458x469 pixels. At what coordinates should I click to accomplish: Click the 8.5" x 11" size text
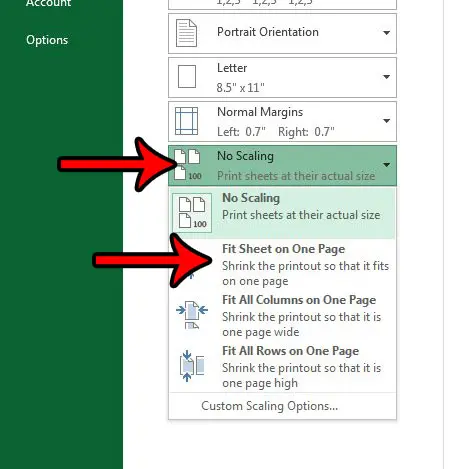click(x=240, y=88)
